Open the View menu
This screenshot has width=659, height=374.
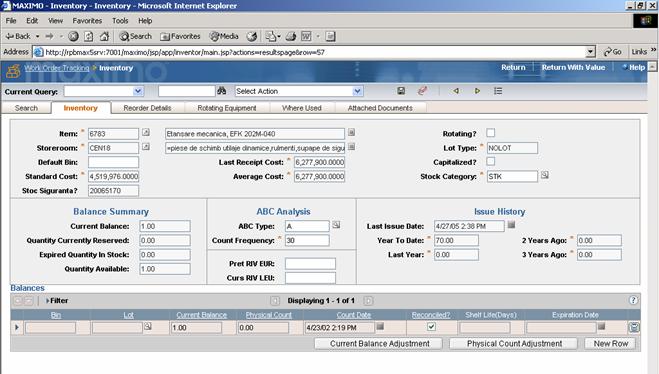[55, 21]
